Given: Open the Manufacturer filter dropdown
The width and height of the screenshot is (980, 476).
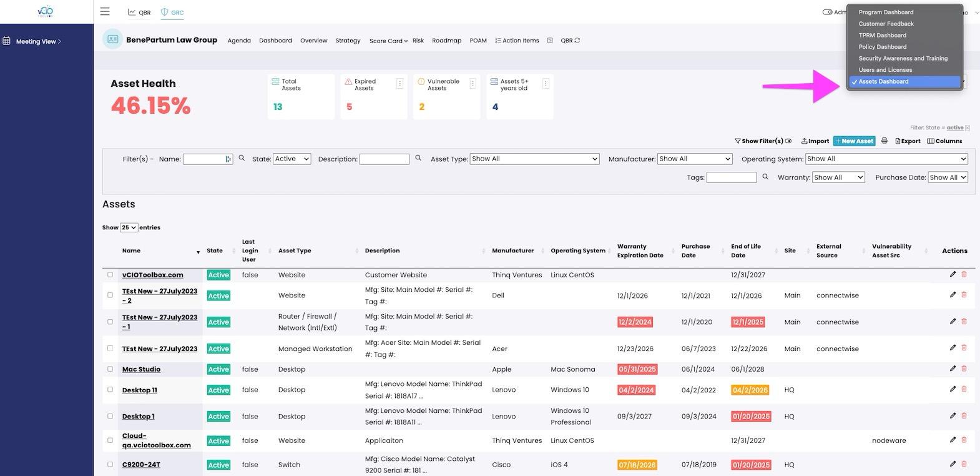Looking at the screenshot, I should tap(695, 159).
